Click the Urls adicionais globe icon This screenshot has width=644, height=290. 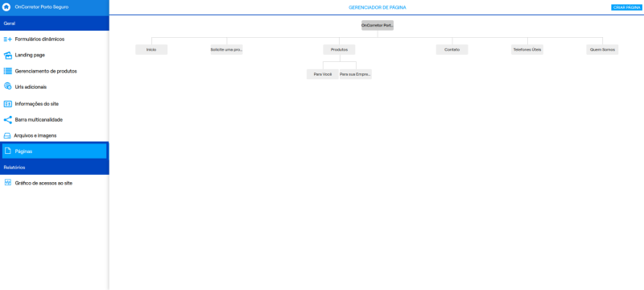(7, 87)
